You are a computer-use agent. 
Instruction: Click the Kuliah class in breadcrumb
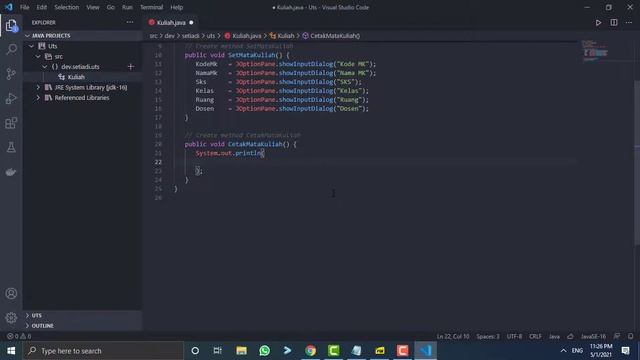click(x=285, y=36)
